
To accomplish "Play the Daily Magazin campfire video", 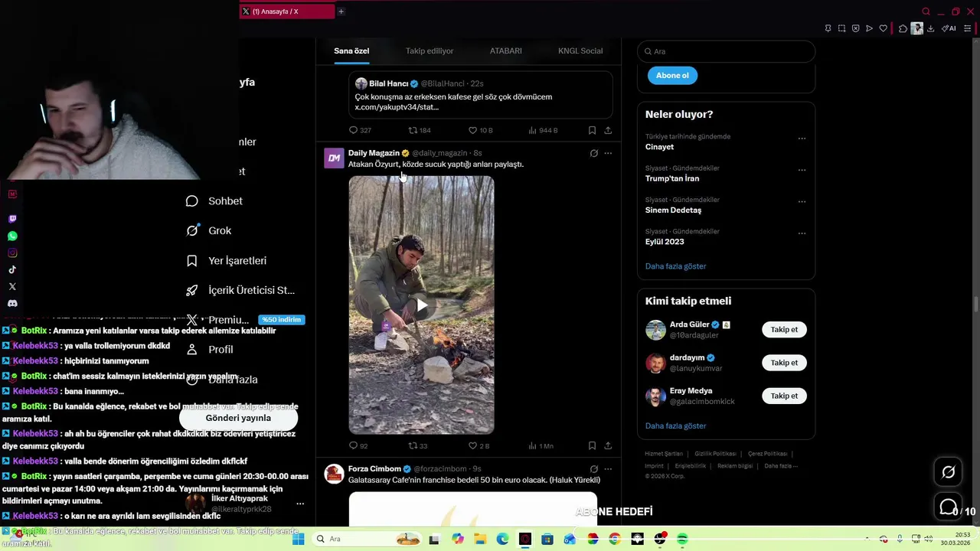I will [x=421, y=305].
